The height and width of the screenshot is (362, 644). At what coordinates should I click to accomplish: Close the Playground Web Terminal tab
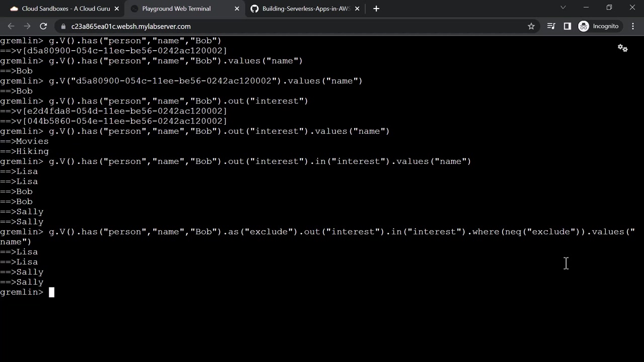(237, 9)
